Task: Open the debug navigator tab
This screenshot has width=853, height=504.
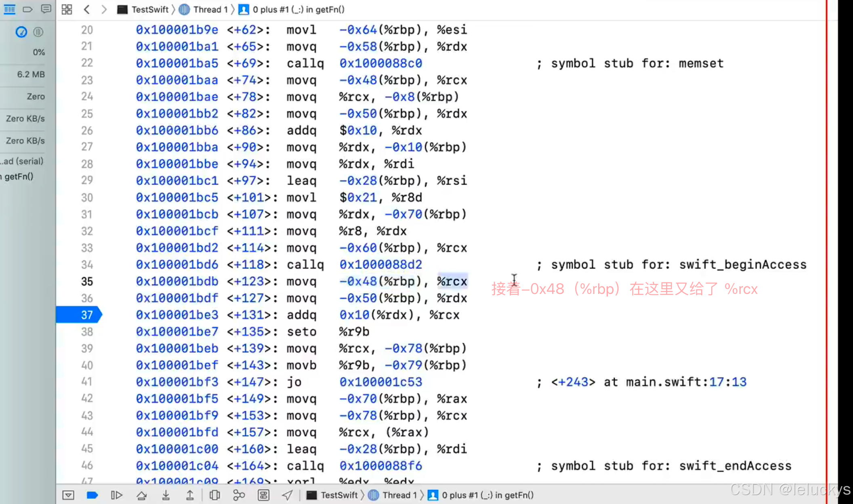Action: tap(9, 9)
